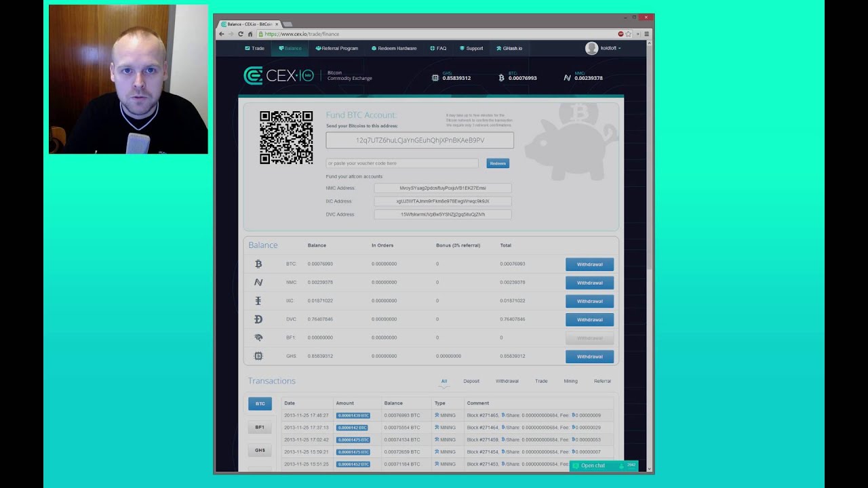Click the secure lock icon in address bar
Image resolution: width=868 pixels, height=488 pixels.
pyautogui.click(x=260, y=34)
